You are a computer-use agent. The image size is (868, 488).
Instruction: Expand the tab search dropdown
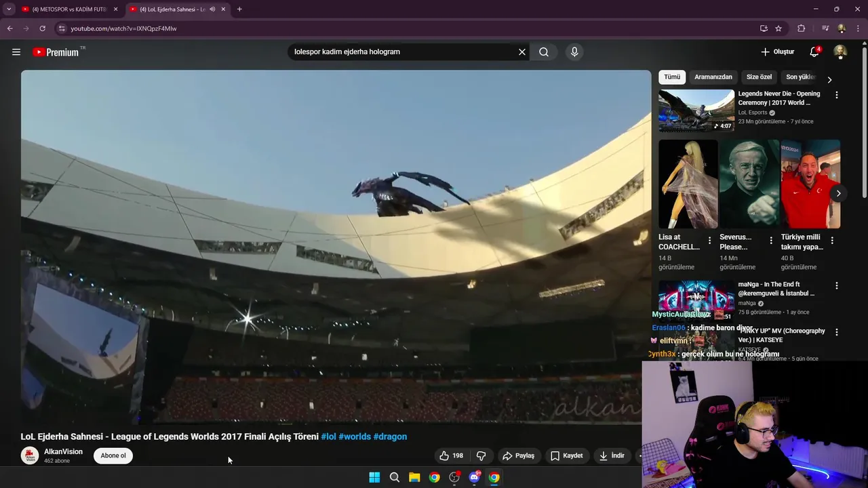coord(9,9)
